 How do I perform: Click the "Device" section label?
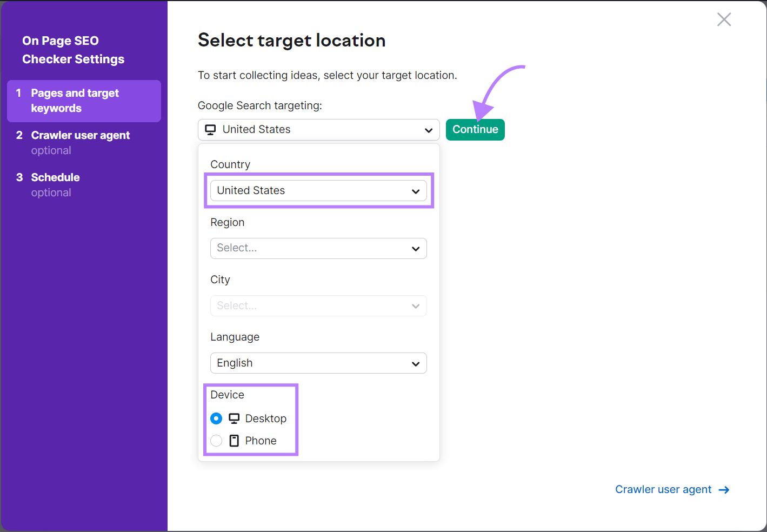point(227,395)
